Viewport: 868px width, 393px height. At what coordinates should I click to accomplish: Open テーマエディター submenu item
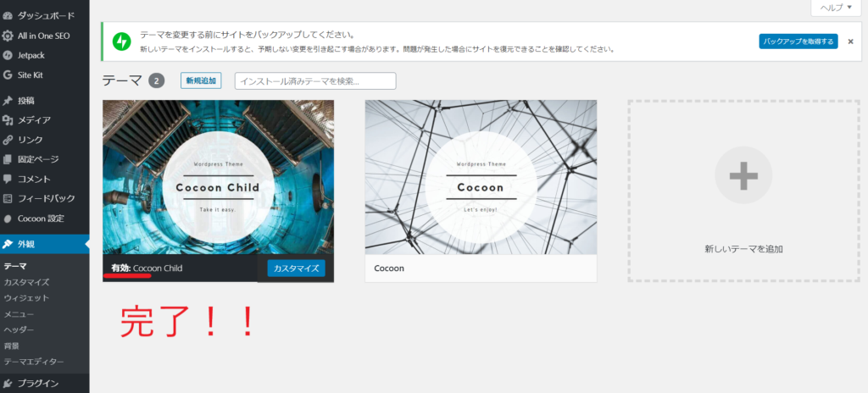tap(34, 362)
